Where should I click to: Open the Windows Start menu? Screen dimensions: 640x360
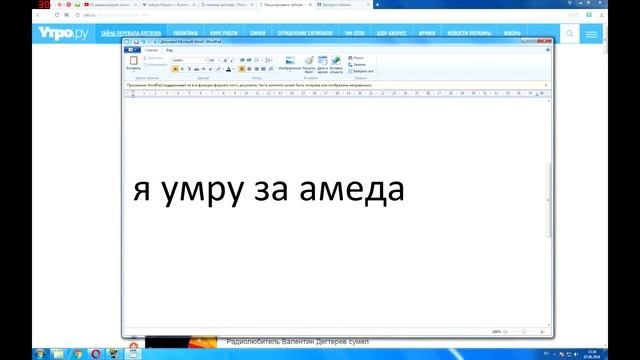40,354
